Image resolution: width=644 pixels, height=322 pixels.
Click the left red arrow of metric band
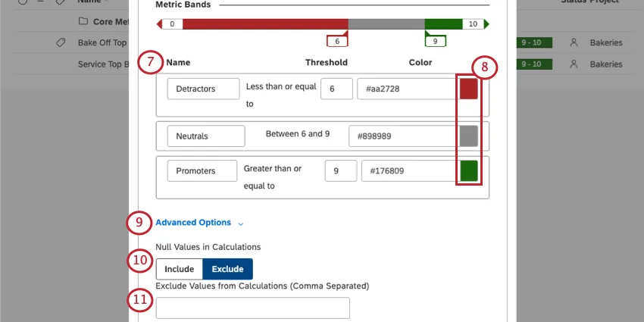point(159,24)
